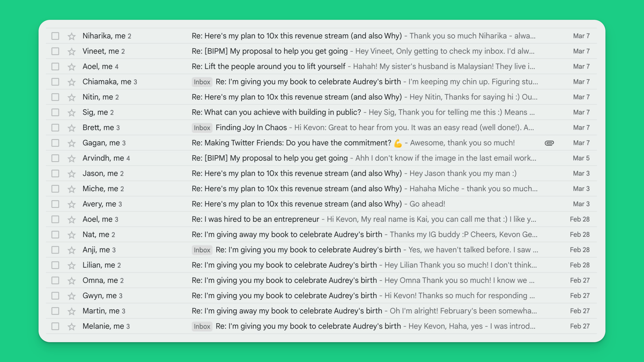Star the Brett Finding Joy email
The image size is (644, 362).
pyautogui.click(x=71, y=128)
